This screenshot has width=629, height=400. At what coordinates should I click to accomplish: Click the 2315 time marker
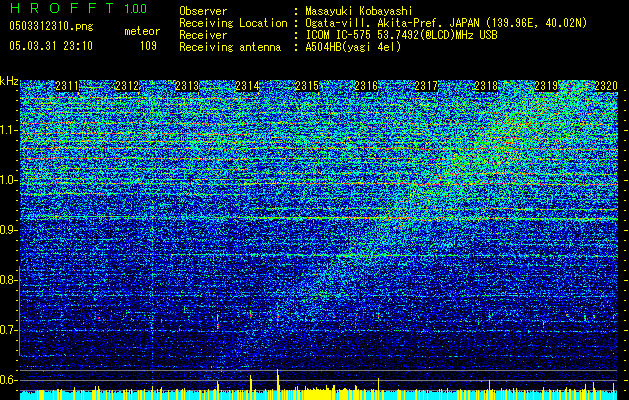(307, 86)
